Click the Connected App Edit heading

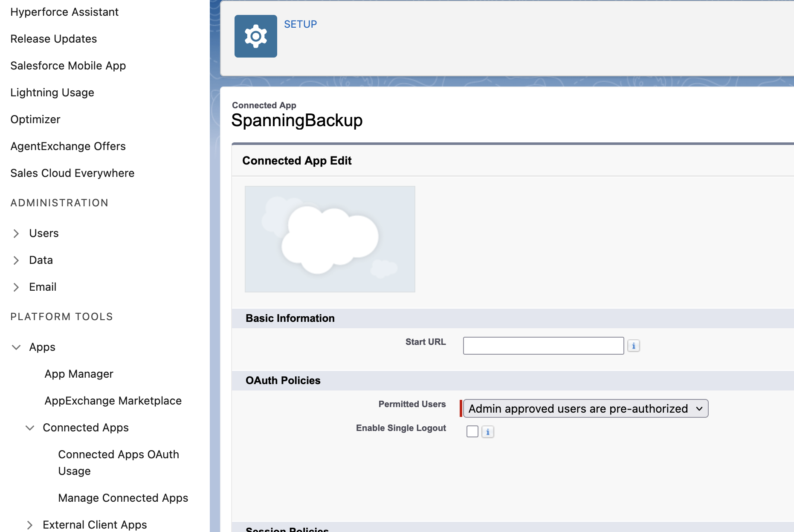tap(297, 161)
